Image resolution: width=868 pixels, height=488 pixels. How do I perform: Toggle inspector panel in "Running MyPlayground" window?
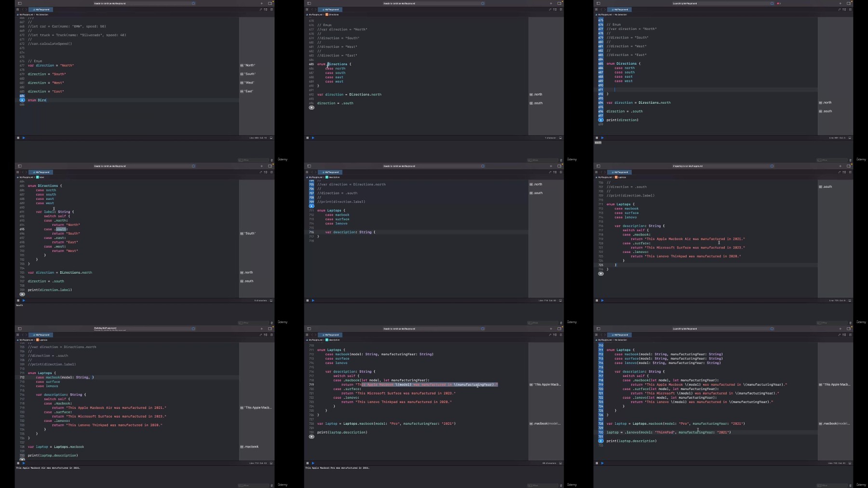270,329
